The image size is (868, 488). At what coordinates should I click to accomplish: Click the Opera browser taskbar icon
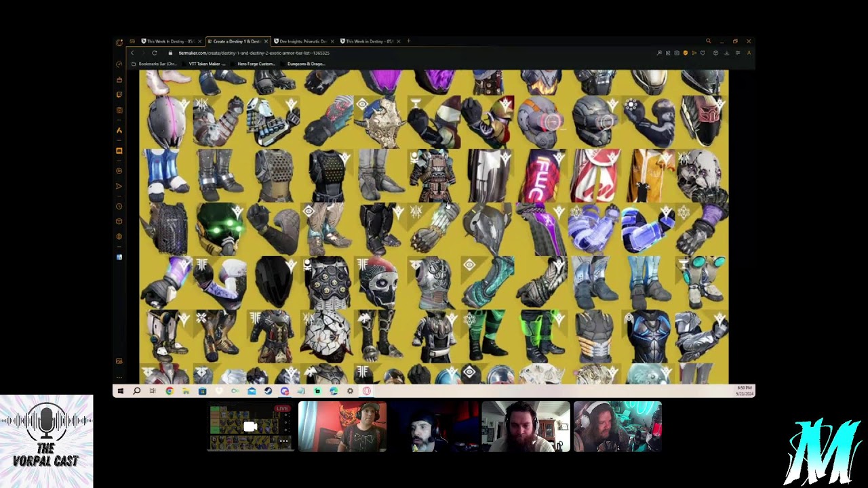pos(367,391)
